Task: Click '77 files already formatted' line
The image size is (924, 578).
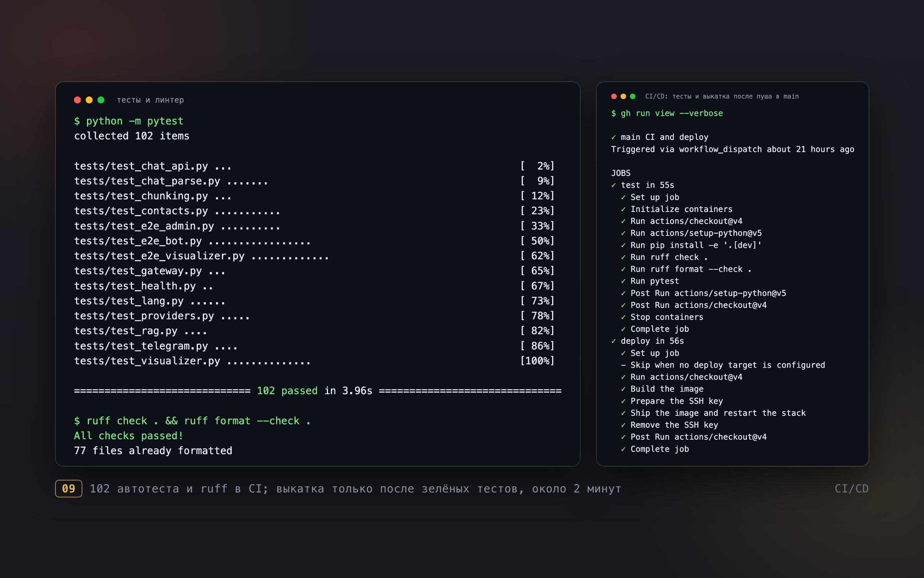Action: click(x=153, y=451)
